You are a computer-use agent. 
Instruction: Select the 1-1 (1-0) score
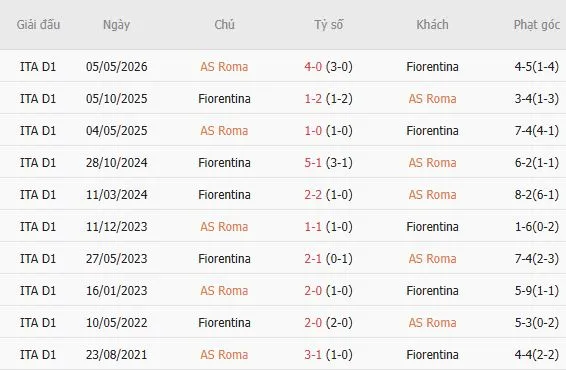(x=328, y=227)
